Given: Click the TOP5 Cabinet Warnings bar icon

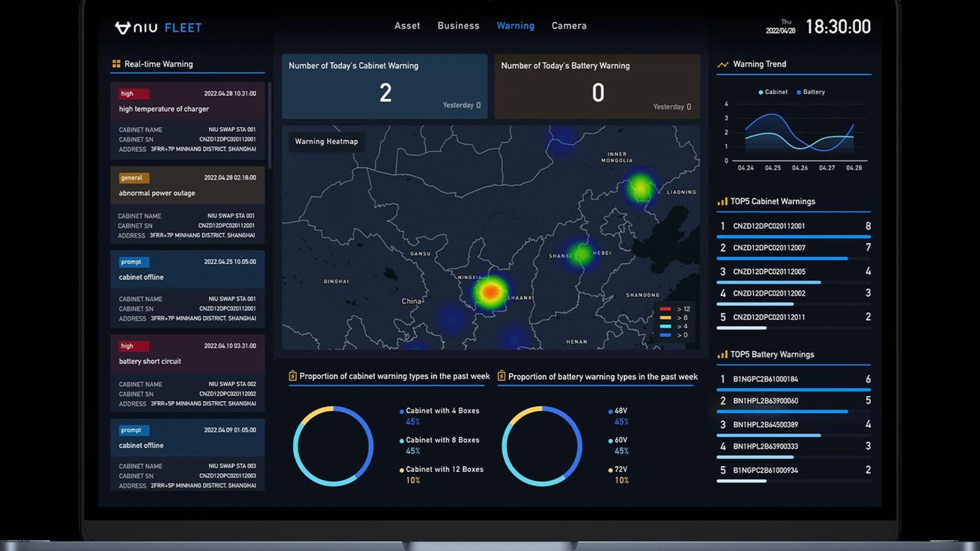Looking at the screenshot, I should click(x=722, y=201).
